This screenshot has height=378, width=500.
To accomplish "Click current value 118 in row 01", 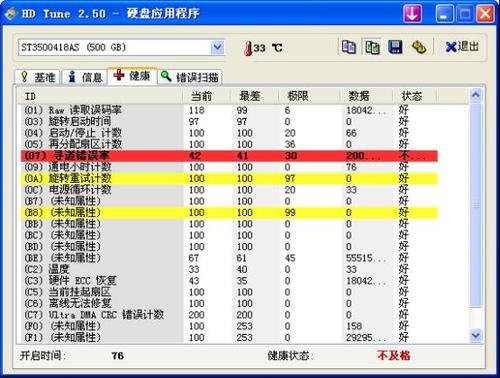I will coord(196,110).
